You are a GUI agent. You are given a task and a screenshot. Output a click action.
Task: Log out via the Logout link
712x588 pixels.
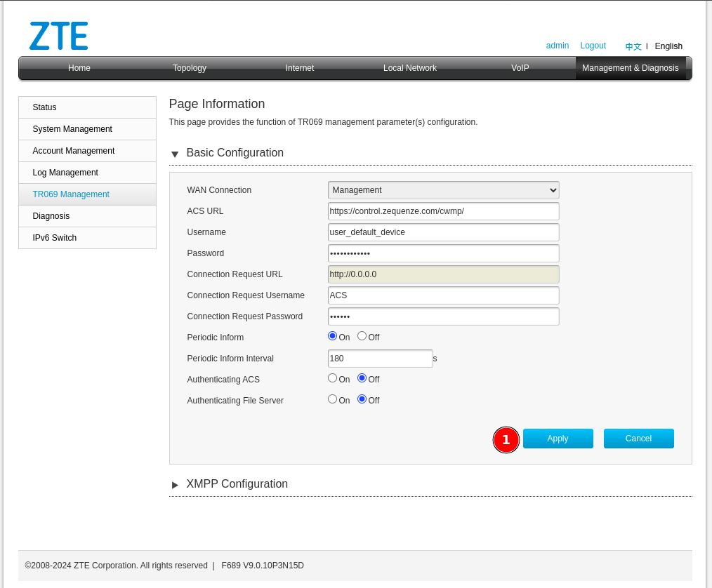point(593,46)
